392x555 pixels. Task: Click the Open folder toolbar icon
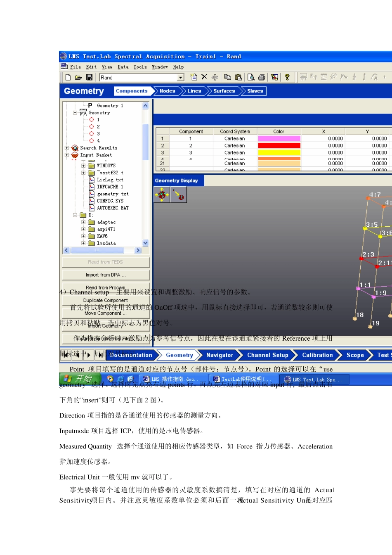(x=78, y=77)
